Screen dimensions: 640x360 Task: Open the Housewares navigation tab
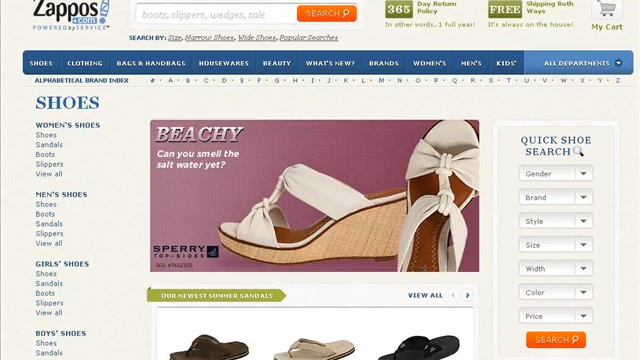(x=224, y=63)
